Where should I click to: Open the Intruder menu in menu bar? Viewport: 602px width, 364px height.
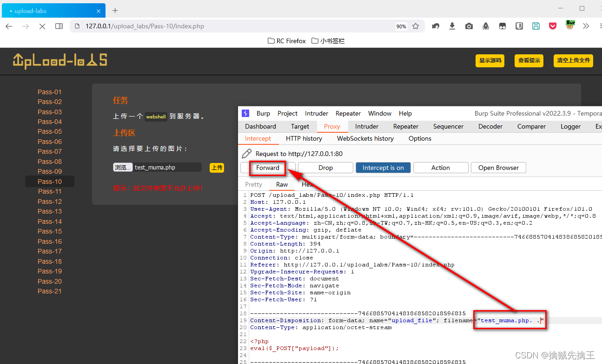(317, 113)
